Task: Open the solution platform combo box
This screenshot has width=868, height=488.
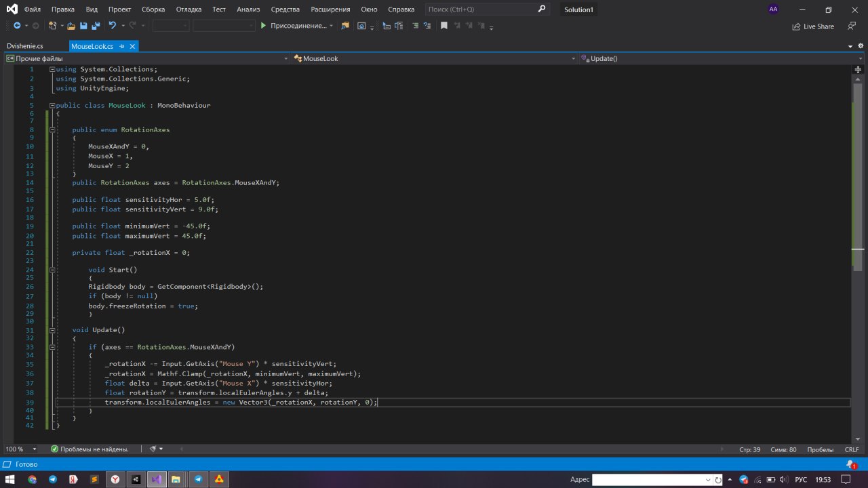Action: 224,26
